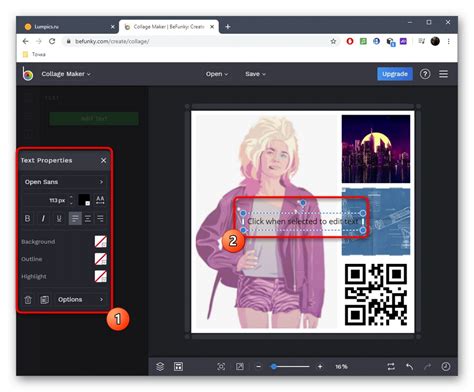Open the Save menu
Viewport: 474px width, 392px height.
point(255,74)
